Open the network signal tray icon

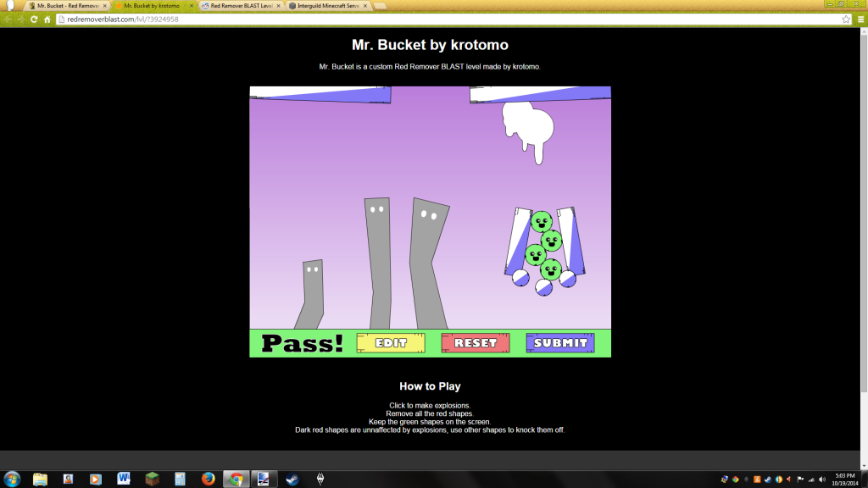pos(811,480)
